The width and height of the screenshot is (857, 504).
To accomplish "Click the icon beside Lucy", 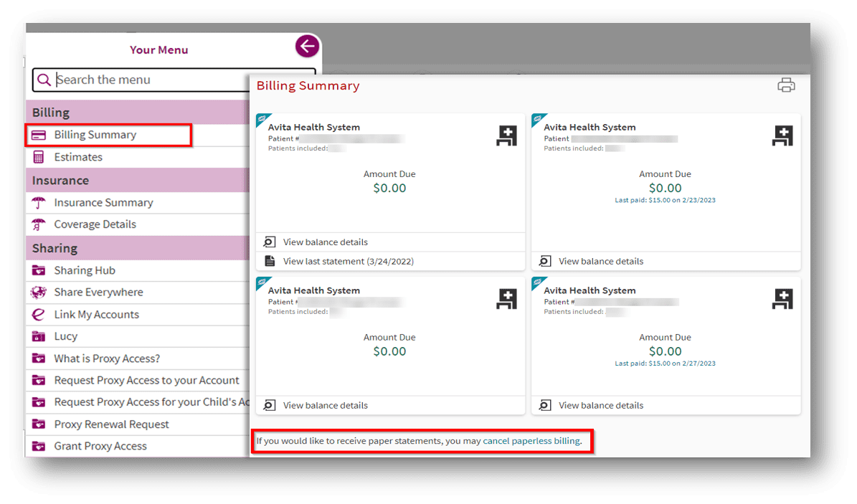I will [38, 337].
